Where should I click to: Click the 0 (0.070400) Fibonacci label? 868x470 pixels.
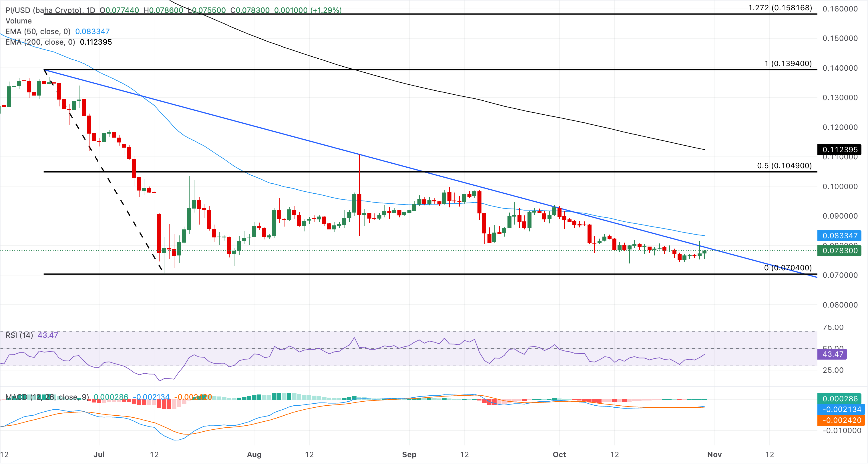(x=788, y=268)
